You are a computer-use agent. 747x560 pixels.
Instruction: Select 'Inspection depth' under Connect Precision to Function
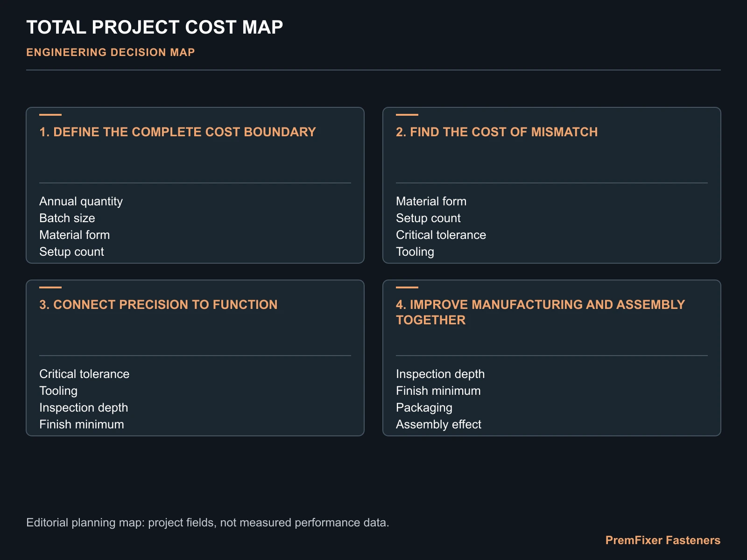coord(84,407)
